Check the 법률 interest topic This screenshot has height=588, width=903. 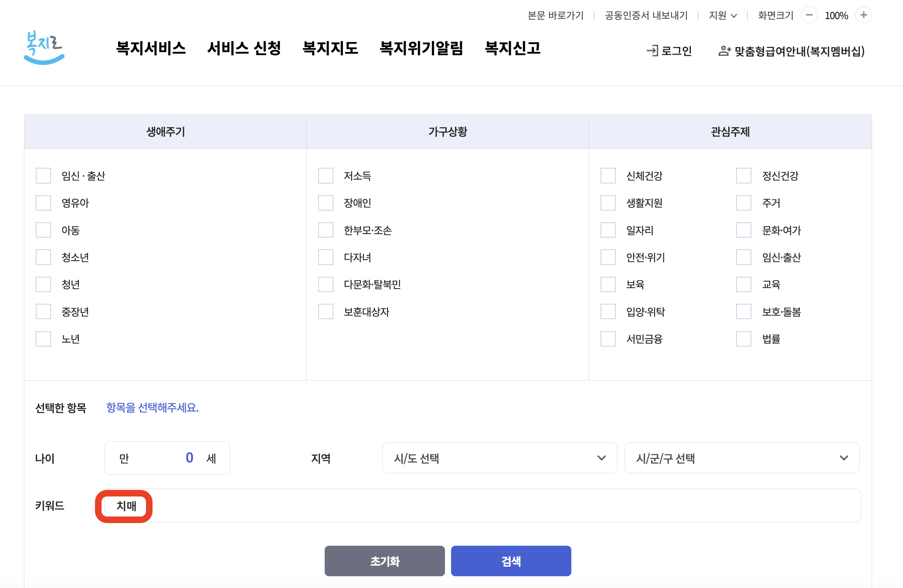pyautogui.click(x=743, y=339)
